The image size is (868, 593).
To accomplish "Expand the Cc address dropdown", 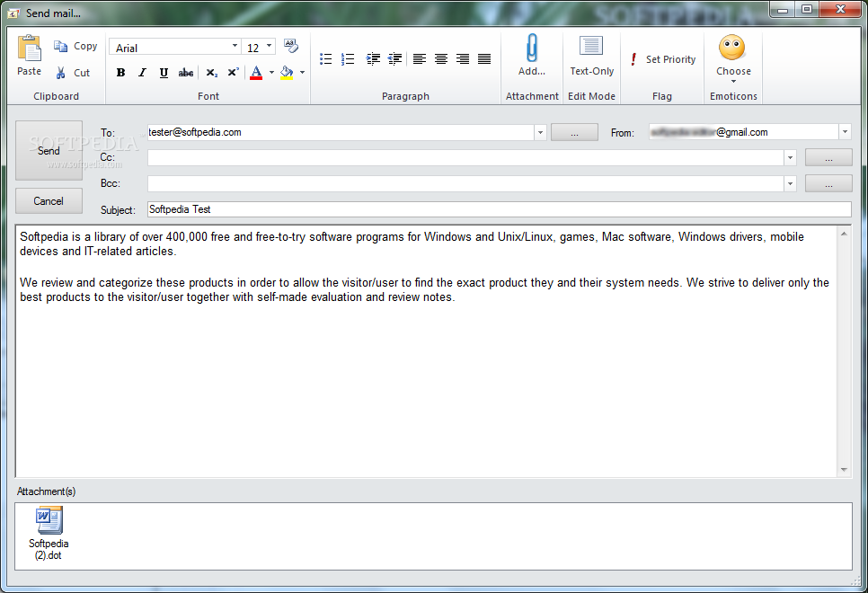I will coord(790,158).
